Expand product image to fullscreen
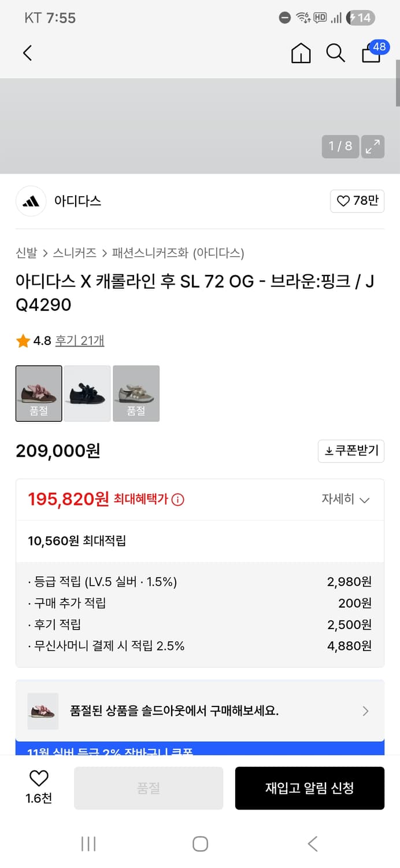This screenshot has height=868, width=400. pos(373,146)
